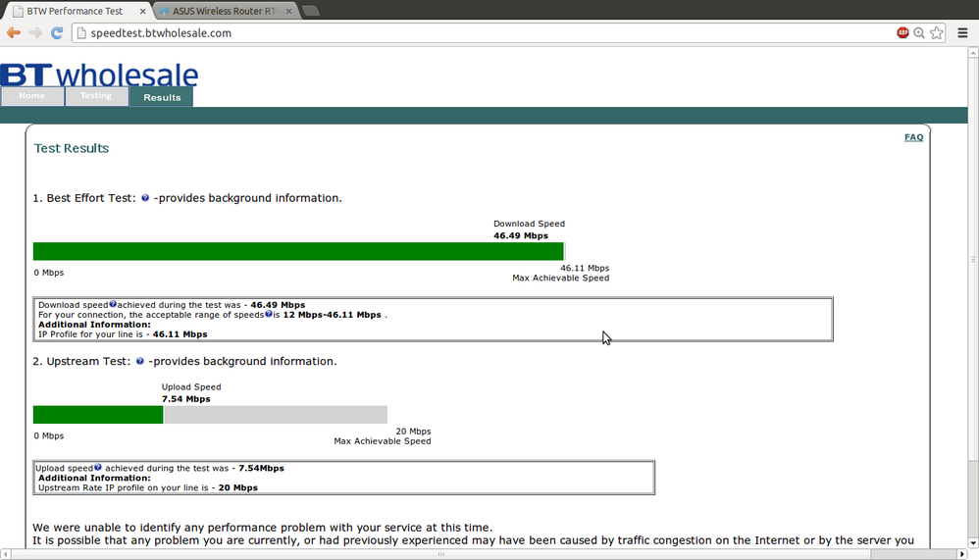Click the BT wholesale logo

tap(99, 75)
